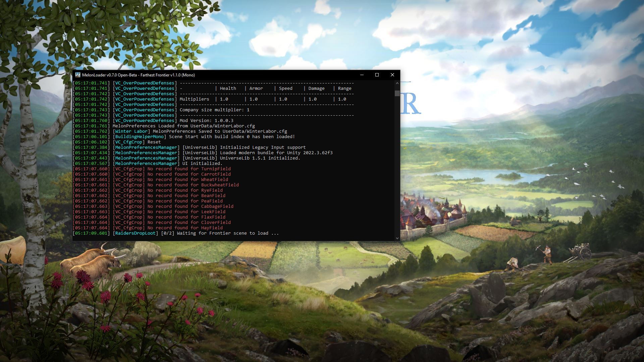This screenshot has width=644, height=362.
Task: Close the MelonLoader console window
Action: (x=392, y=75)
